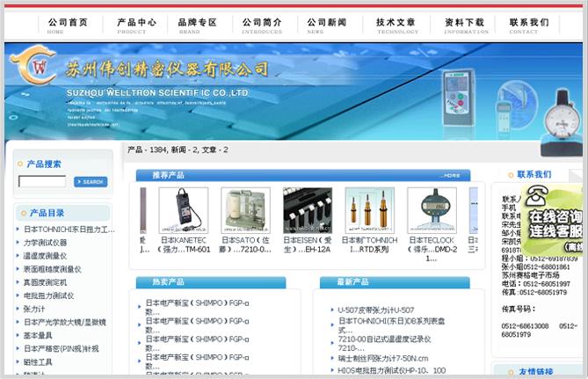588x379 pixels.
Task: Open the KANETEC TM-601 product thumbnail
Action: (x=184, y=210)
